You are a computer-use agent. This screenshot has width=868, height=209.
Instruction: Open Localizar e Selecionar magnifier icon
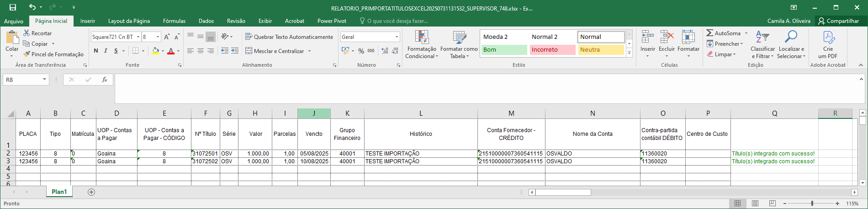[x=791, y=37]
